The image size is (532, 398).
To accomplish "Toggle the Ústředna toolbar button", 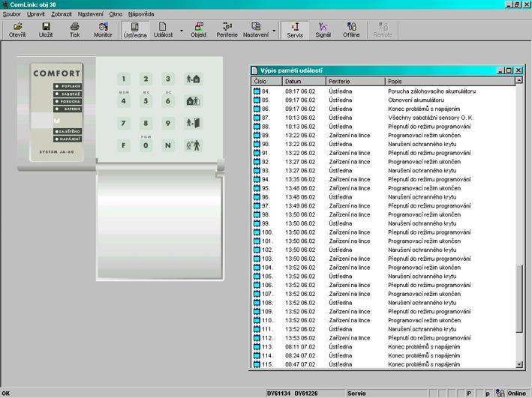I will tap(135, 30).
